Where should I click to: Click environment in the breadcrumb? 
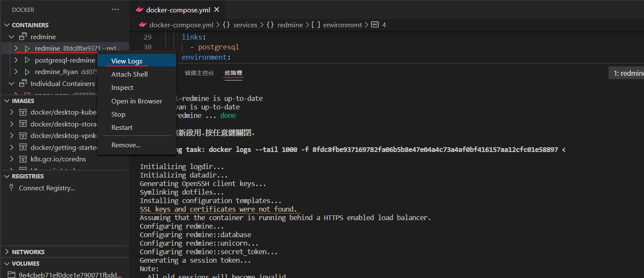pyautogui.click(x=343, y=25)
